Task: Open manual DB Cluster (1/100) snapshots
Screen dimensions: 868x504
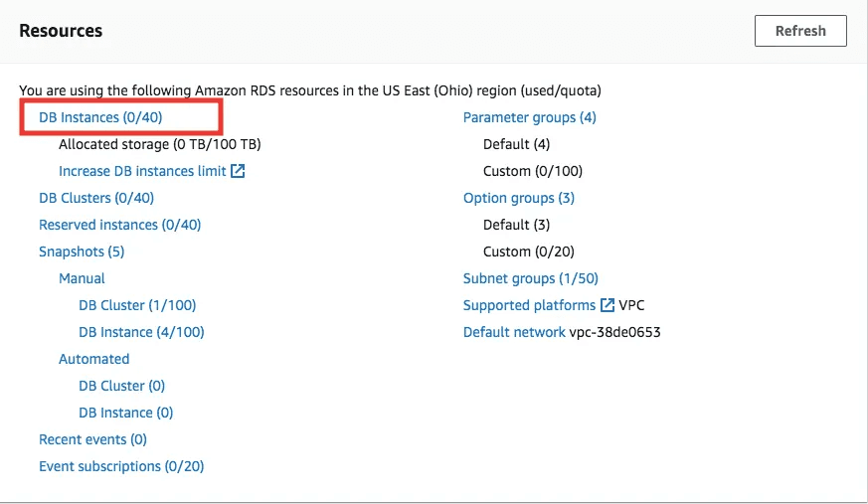Action: coord(137,305)
